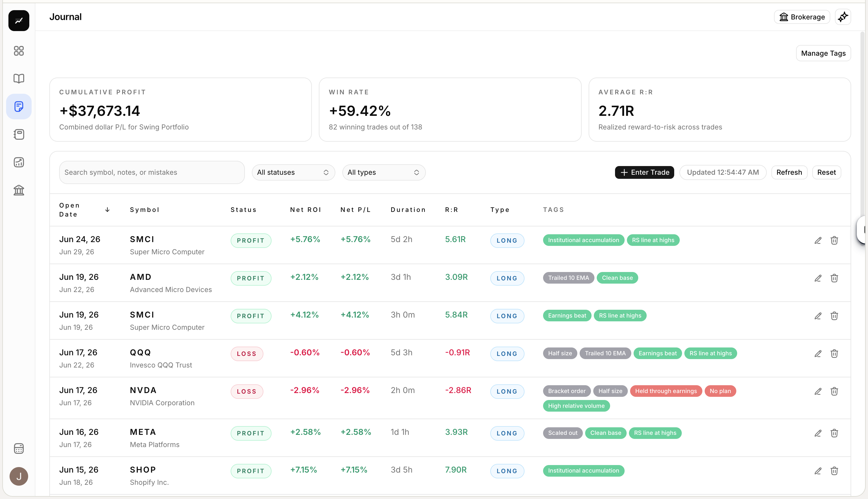This screenshot has height=499, width=868.
Task: Click the Bracket order tag on NVDA
Action: [x=567, y=391]
